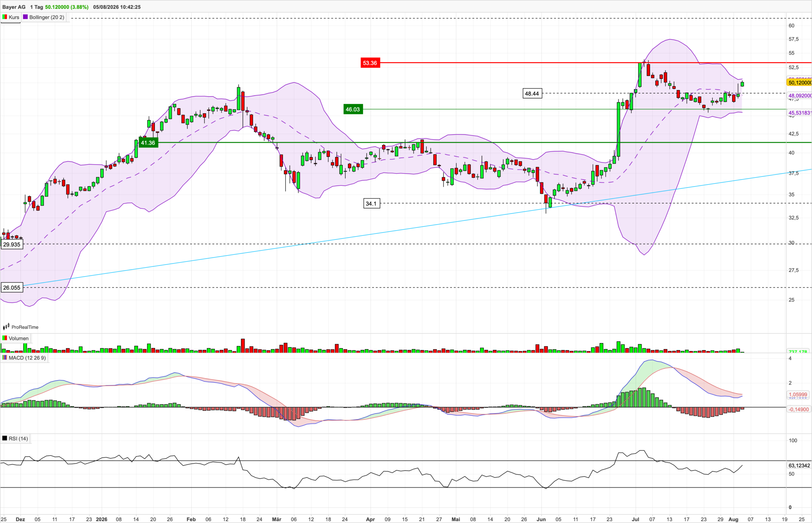Image resolution: width=812 pixels, height=523 pixels.
Task: Click the 37,5 price axis label
Action: (x=794, y=173)
